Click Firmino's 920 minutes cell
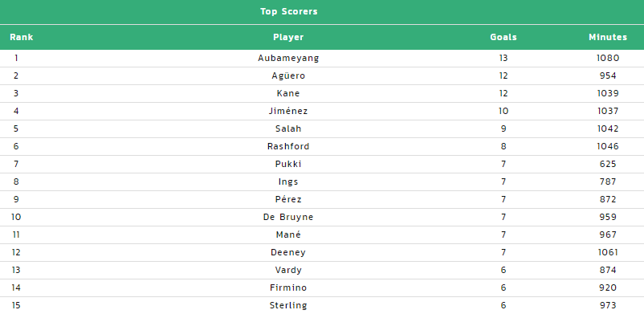The image size is (644, 314). (608, 288)
